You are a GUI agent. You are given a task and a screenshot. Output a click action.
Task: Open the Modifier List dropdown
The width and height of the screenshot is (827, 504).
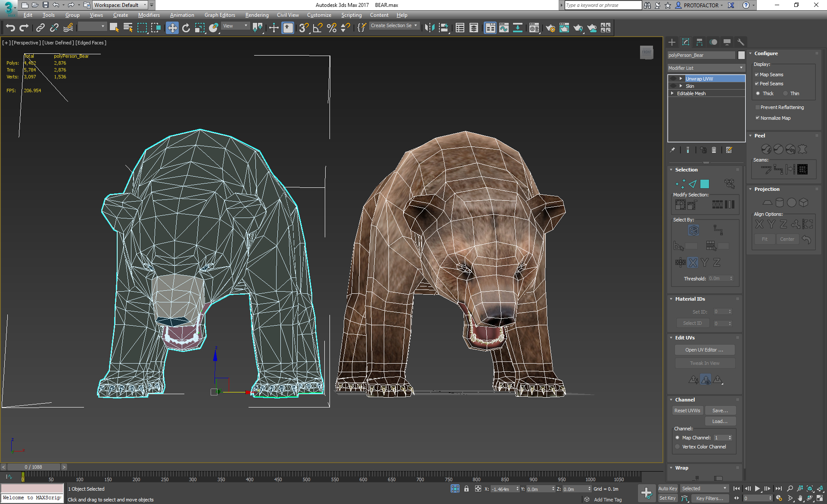pyautogui.click(x=740, y=68)
